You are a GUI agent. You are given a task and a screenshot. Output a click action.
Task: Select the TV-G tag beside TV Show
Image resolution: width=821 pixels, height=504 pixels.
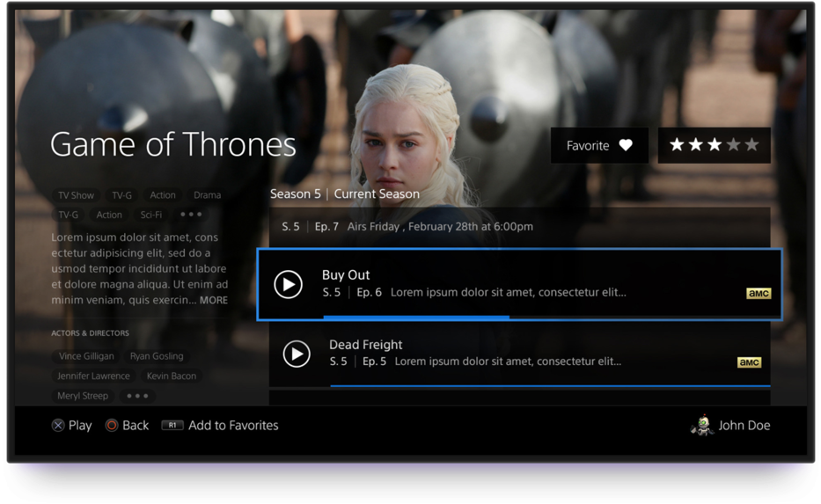[x=122, y=195]
